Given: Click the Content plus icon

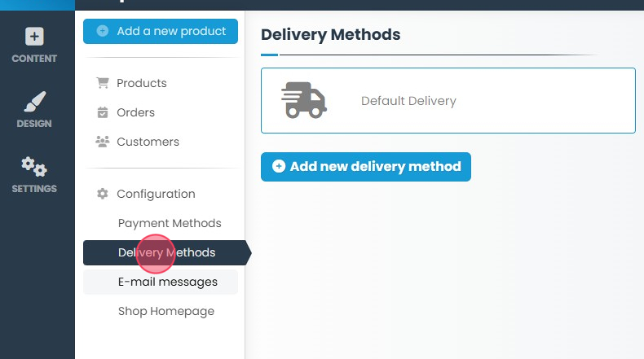Looking at the screenshot, I should pos(34,37).
